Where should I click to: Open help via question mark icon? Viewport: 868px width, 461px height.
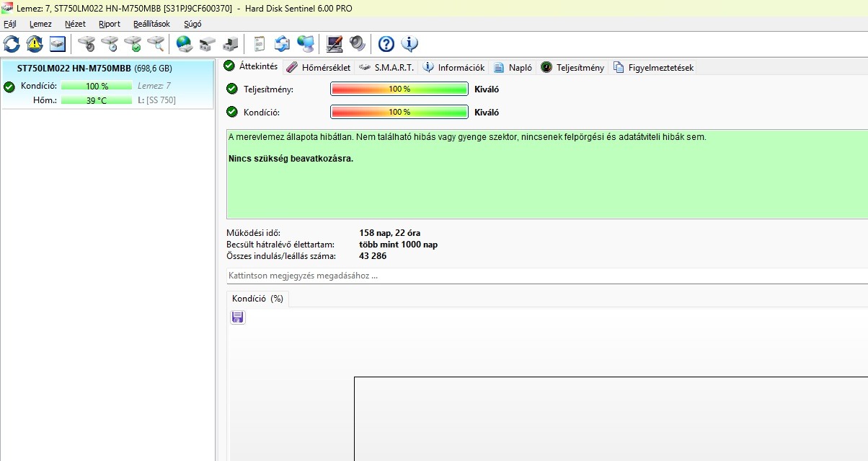pyautogui.click(x=386, y=44)
